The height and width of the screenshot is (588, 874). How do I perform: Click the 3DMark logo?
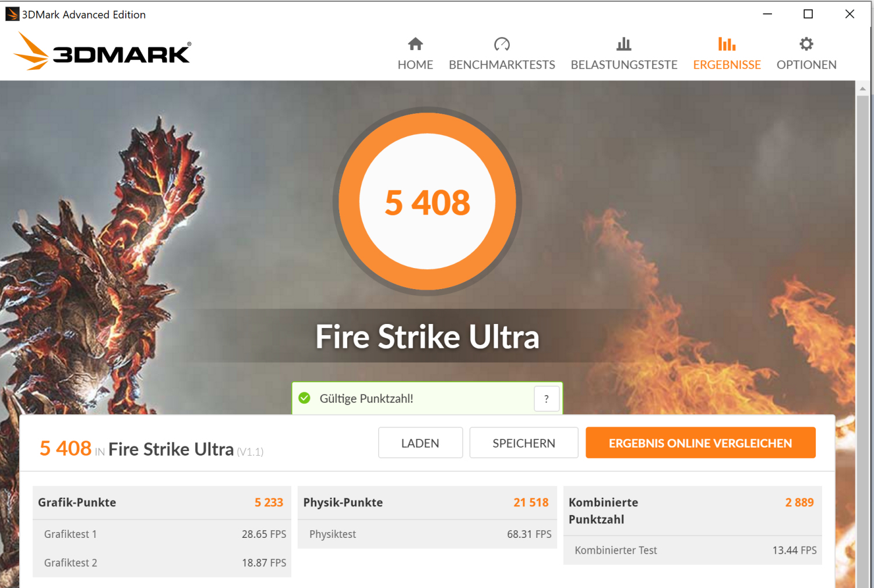(x=102, y=51)
